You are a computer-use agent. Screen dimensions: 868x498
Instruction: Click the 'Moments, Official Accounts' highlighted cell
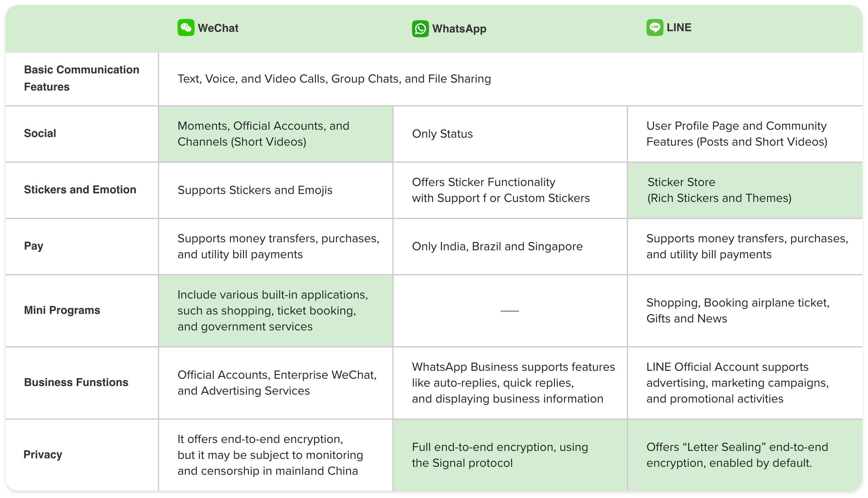pyautogui.click(x=264, y=134)
